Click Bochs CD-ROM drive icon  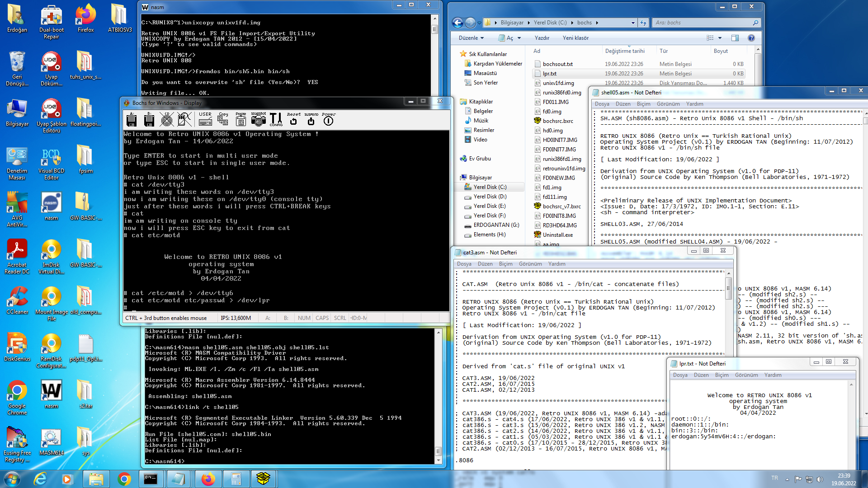(x=167, y=120)
